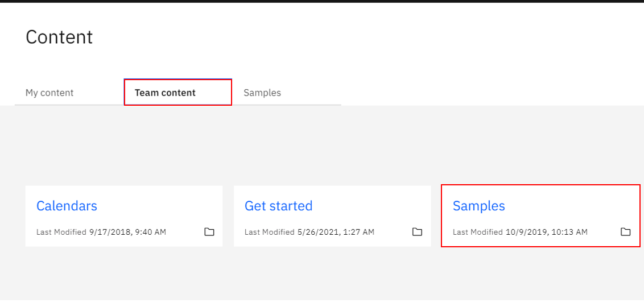This screenshot has height=303, width=644.
Task: Click the folder icon on Samples card
Action: (626, 232)
